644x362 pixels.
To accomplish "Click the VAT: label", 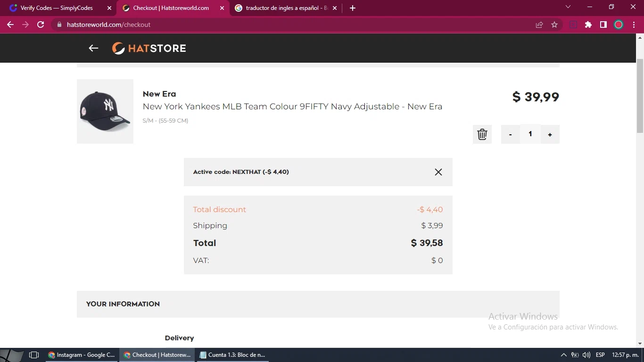I will point(201,260).
